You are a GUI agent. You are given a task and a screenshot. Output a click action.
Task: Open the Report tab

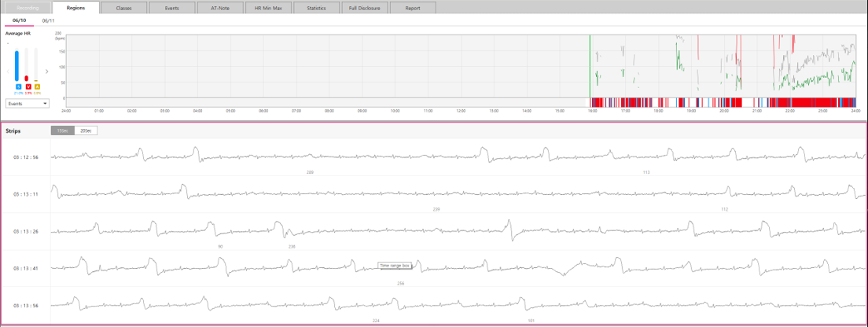click(413, 9)
